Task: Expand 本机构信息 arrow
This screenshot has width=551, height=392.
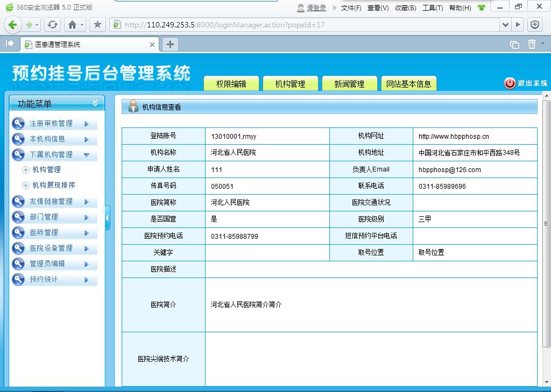Action: pos(87,139)
